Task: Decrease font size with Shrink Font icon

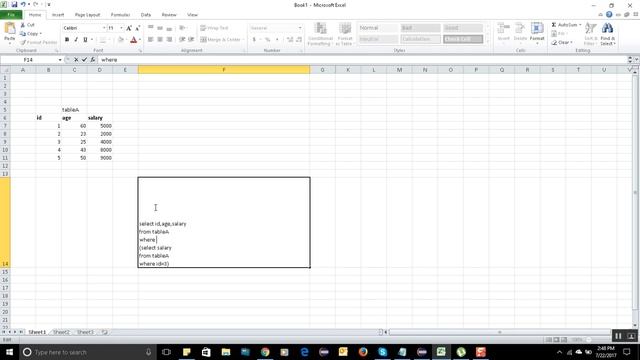Action: coord(138,28)
